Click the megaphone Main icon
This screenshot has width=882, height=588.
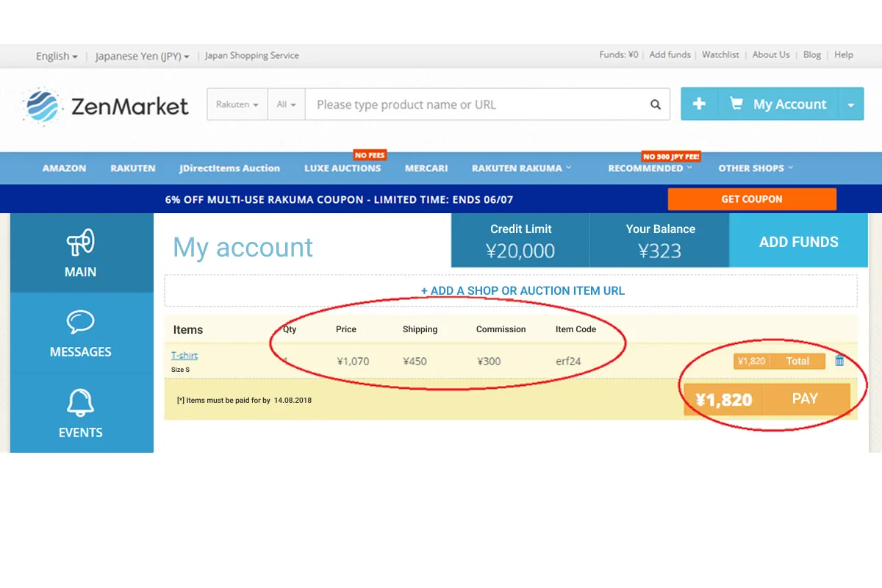coord(81,242)
